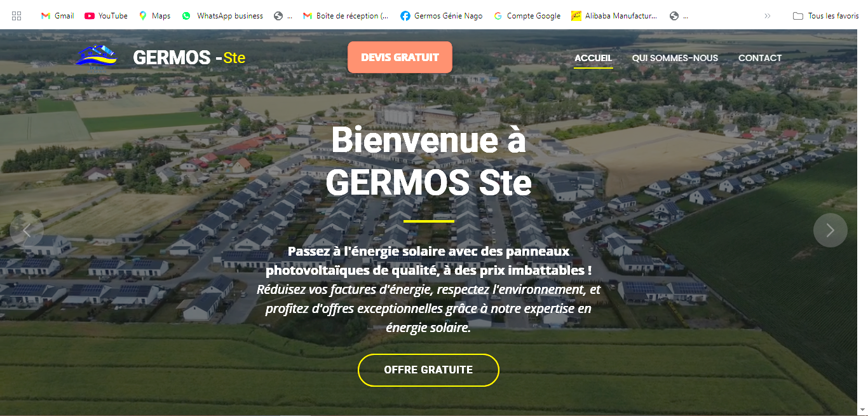This screenshot has width=868, height=416.
Task: Open Compte Google bookmark
Action: click(527, 16)
